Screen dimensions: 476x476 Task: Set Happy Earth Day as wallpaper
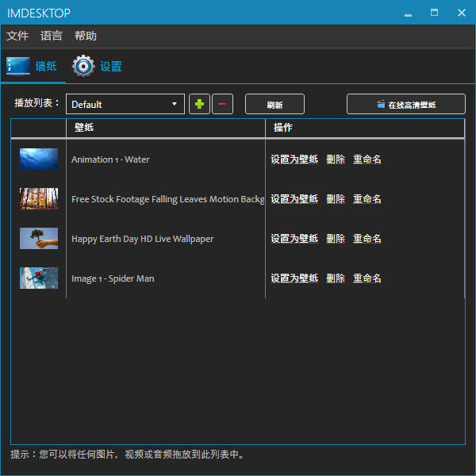[294, 239]
